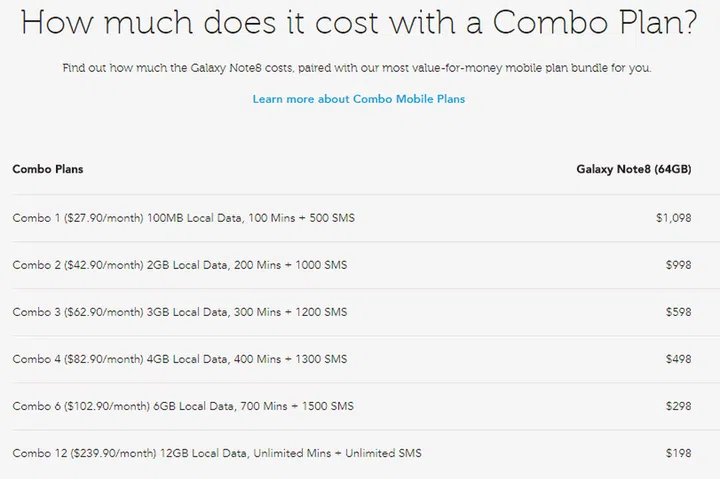
Task: Choose the Combo 12 plan description
Action: point(217,453)
